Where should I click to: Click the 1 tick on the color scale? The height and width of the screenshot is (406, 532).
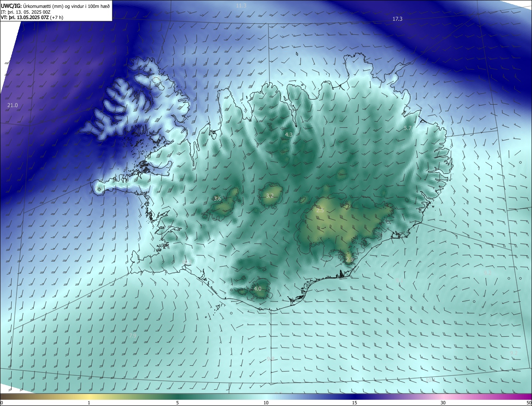[x=89, y=403]
